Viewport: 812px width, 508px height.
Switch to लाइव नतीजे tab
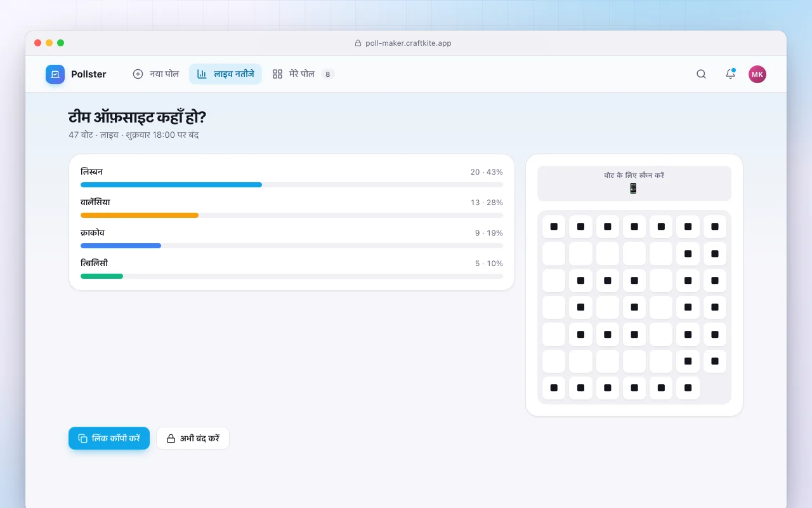pos(225,74)
